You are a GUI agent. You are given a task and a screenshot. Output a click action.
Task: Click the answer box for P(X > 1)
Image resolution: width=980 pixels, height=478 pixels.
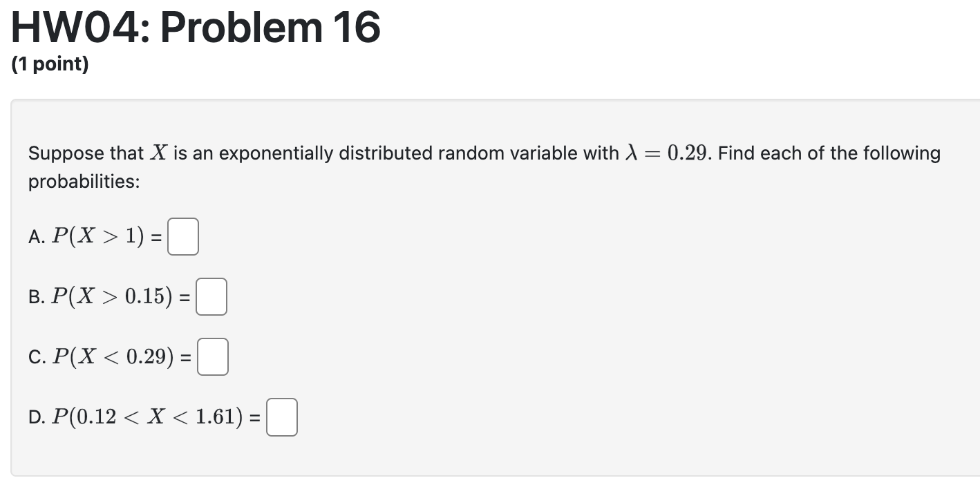pos(182,236)
